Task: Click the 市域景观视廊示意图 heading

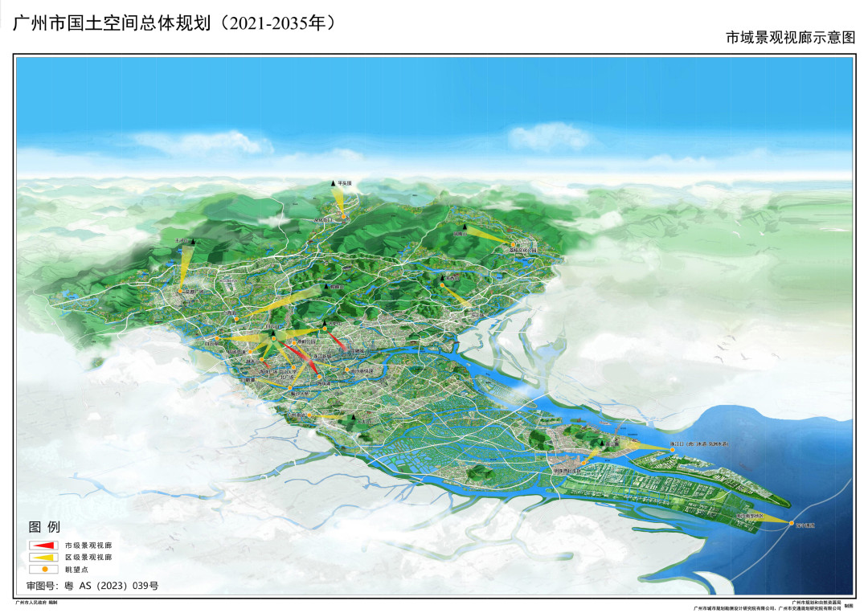Action: [x=792, y=36]
